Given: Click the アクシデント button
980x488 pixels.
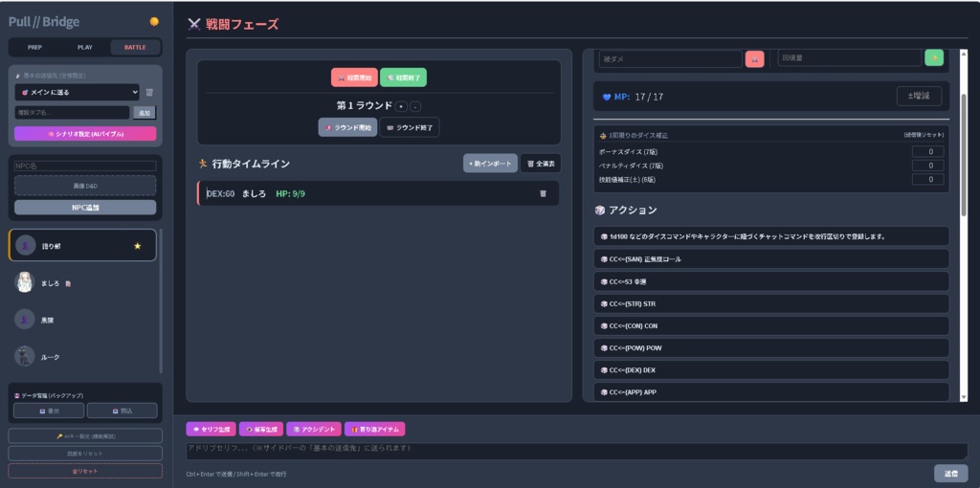Looking at the screenshot, I should point(314,430).
